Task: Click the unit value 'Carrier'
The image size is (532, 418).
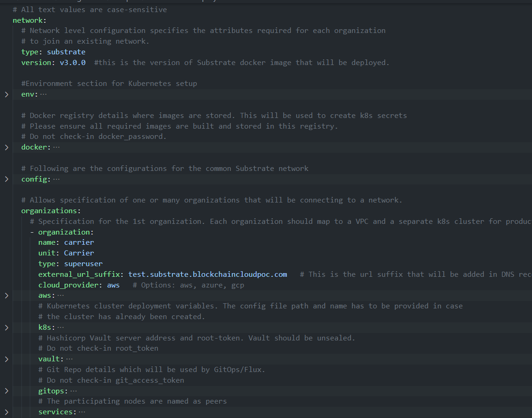Action: pos(79,253)
